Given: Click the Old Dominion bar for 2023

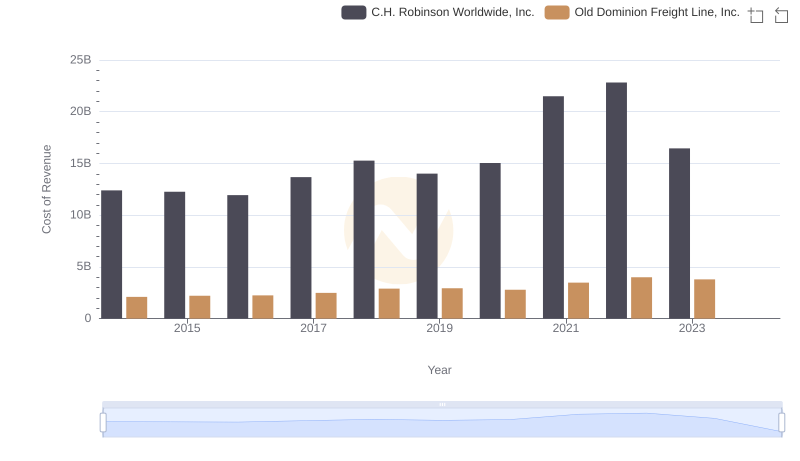Looking at the screenshot, I should 704,299.
